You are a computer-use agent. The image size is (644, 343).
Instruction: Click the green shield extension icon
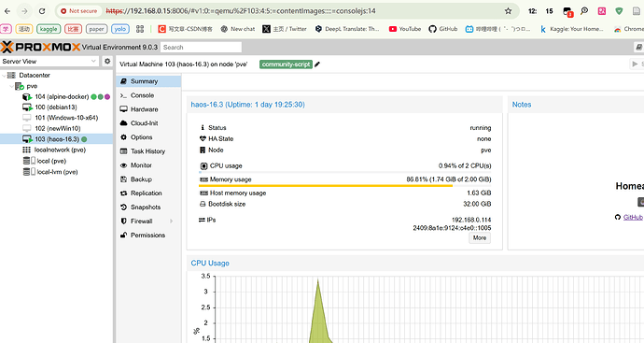pos(619,11)
